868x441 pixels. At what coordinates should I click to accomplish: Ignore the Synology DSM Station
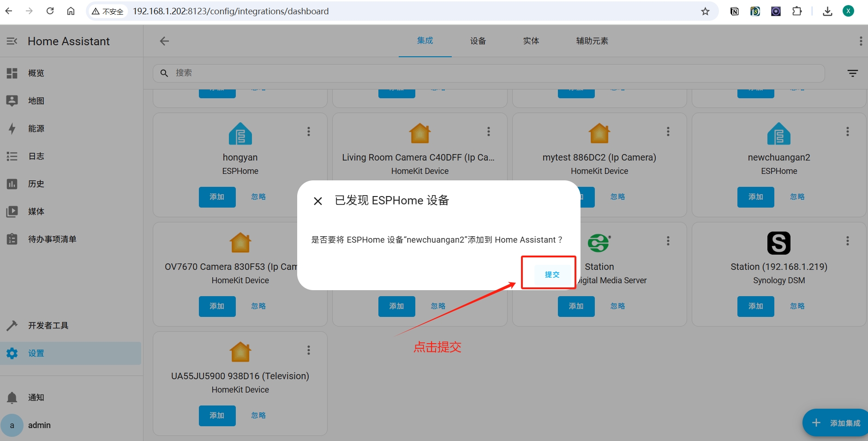pyautogui.click(x=797, y=306)
